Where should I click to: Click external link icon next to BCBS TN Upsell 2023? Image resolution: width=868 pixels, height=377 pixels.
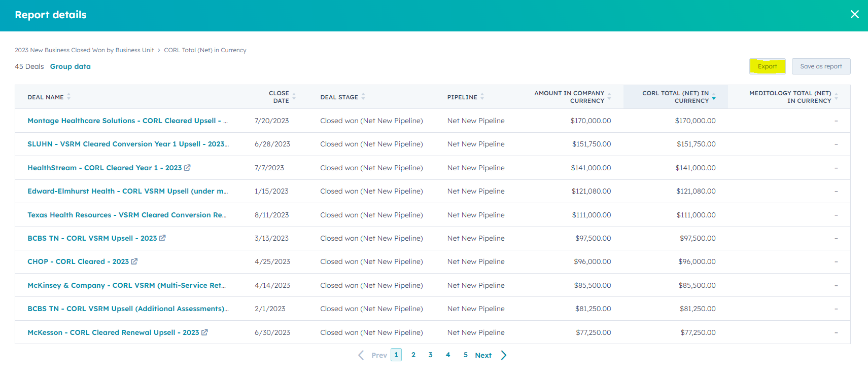pos(162,238)
